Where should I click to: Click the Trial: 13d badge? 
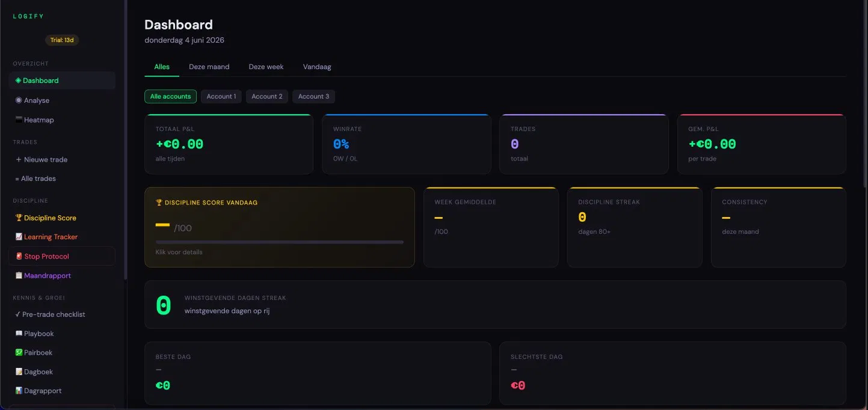tap(62, 40)
